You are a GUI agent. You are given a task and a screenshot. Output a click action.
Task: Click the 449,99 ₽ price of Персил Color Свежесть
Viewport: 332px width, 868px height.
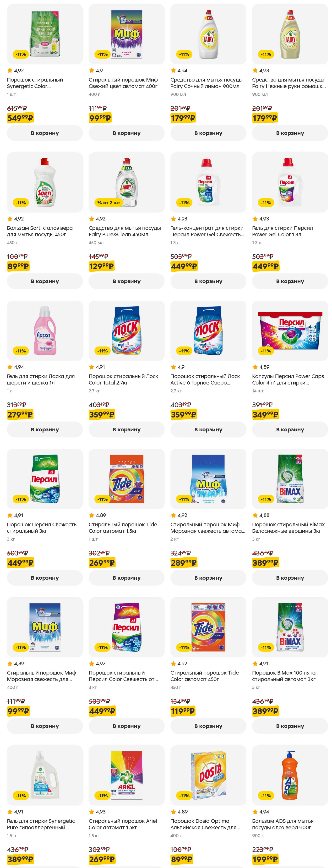click(102, 711)
